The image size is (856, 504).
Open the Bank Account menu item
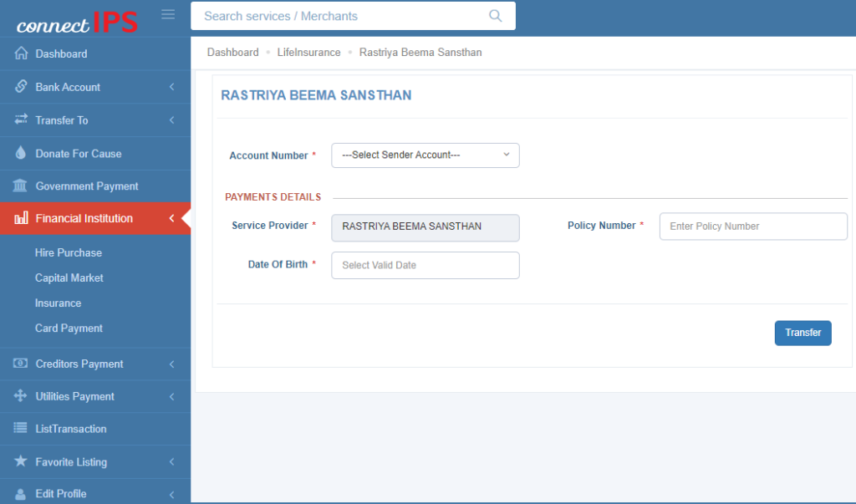point(95,87)
